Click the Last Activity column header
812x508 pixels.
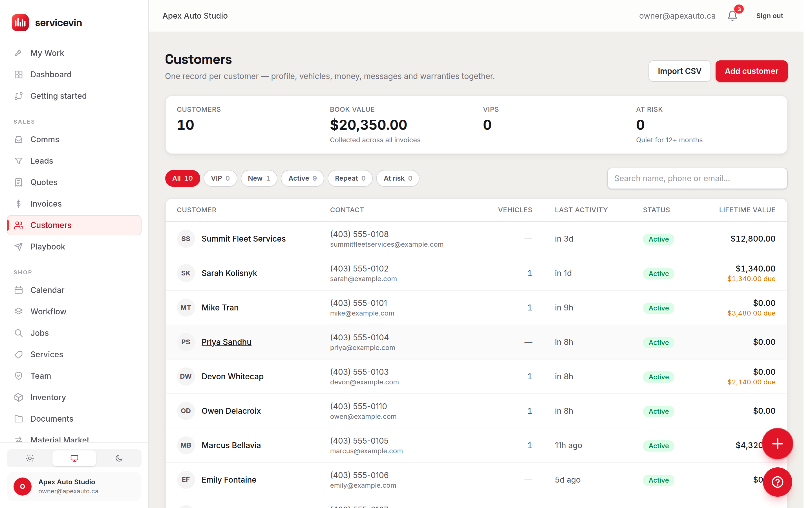581,210
